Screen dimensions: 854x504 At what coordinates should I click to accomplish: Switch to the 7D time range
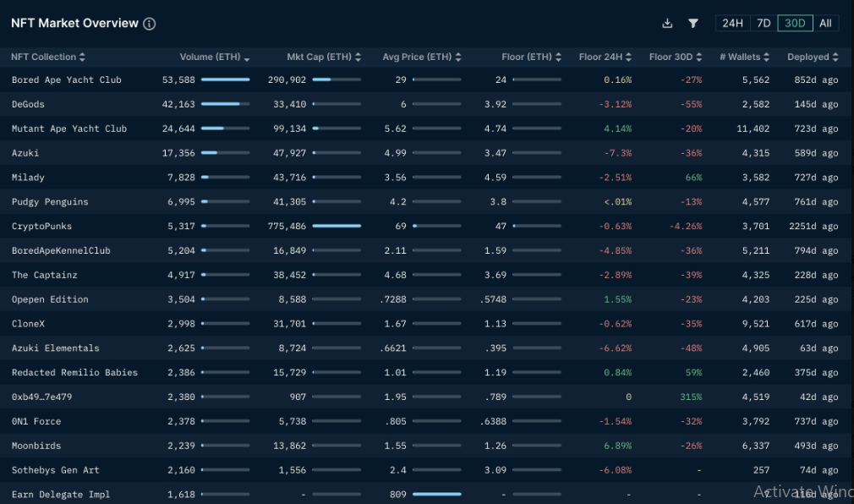(763, 23)
